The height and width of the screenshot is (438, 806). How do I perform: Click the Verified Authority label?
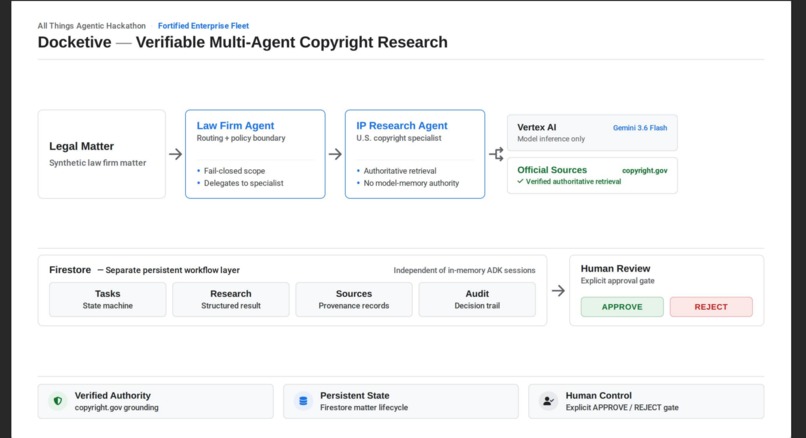coord(113,395)
